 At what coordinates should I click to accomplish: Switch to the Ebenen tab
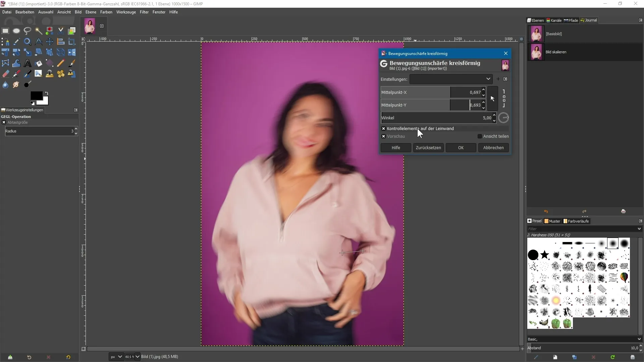(536, 20)
